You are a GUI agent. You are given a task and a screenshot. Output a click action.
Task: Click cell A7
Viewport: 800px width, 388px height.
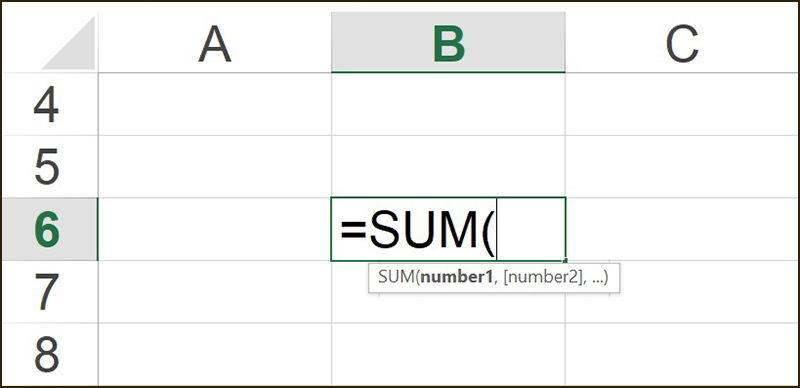(215, 292)
